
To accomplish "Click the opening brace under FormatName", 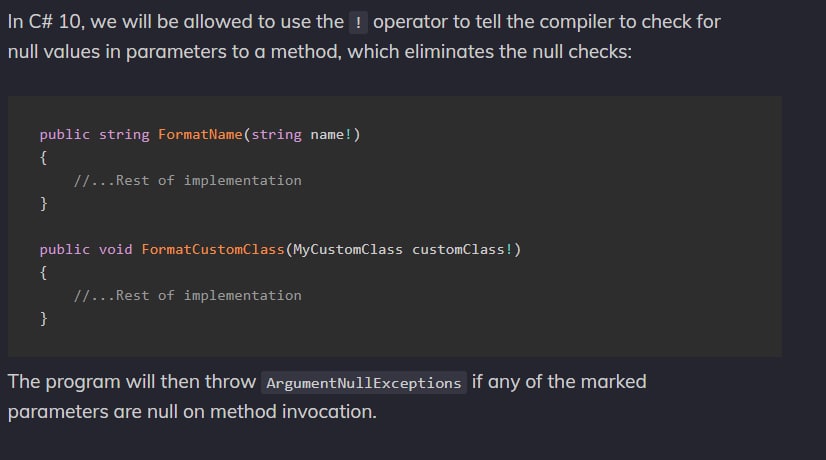I will [43, 158].
